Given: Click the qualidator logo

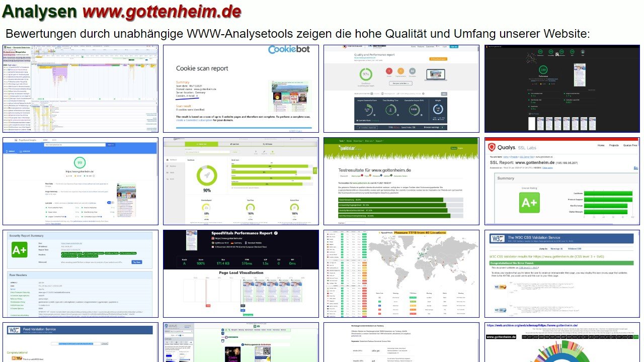Looking at the screenshot, I should tap(347, 148).
